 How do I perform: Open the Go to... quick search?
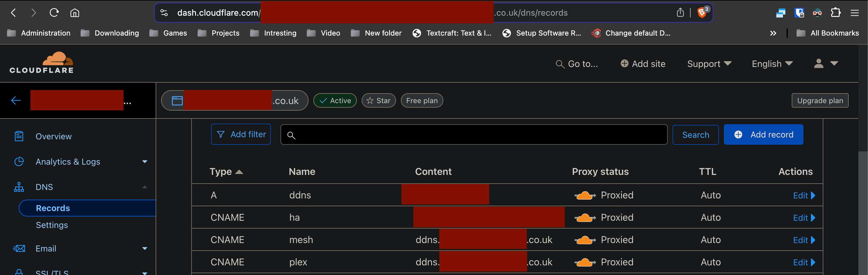577,64
